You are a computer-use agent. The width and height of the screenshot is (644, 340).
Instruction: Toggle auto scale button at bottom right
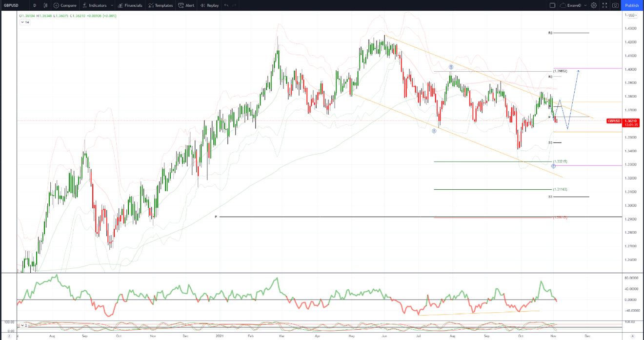coord(633,336)
